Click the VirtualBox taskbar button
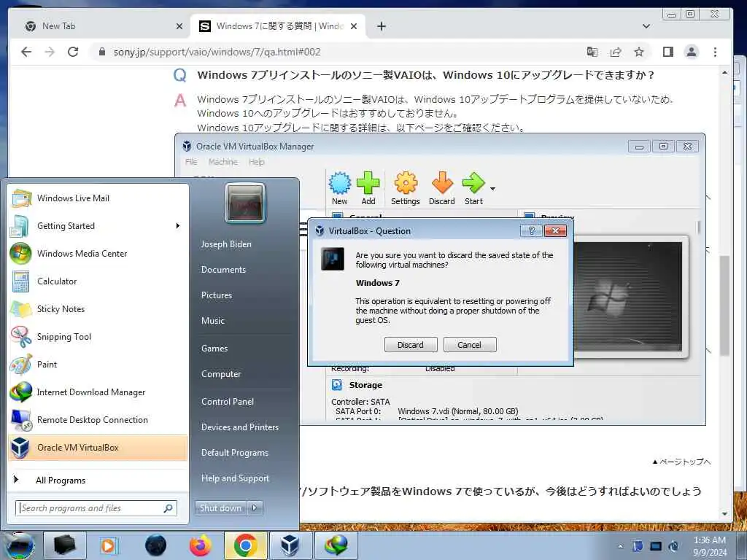747x560 pixels. 290,545
